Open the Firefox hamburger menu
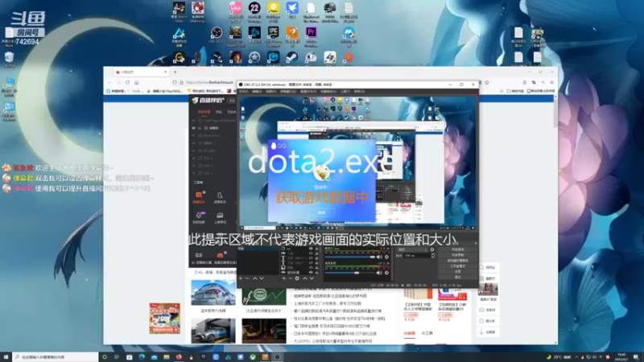The height and width of the screenshot is (362, 644). pos(551,83)
